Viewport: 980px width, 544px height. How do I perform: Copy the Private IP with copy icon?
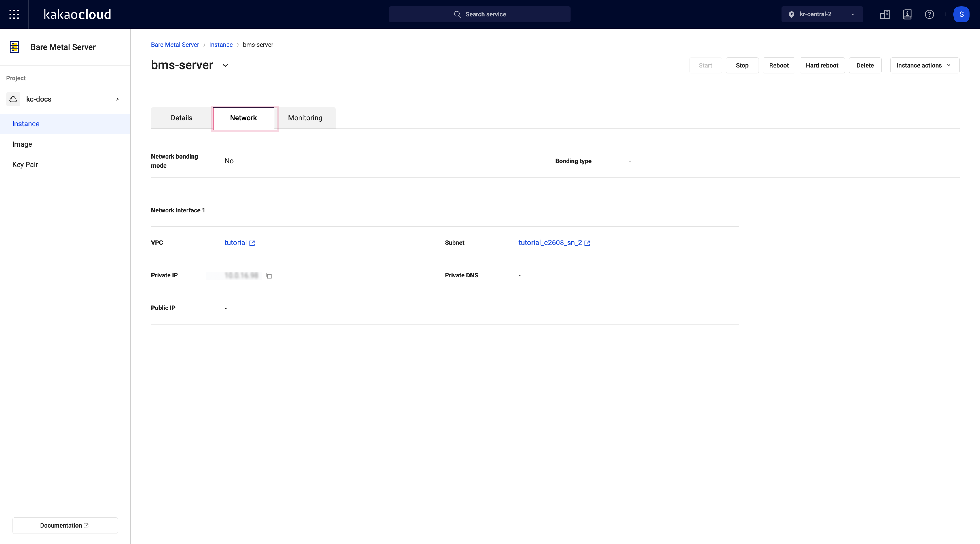[x=269, y=275]
